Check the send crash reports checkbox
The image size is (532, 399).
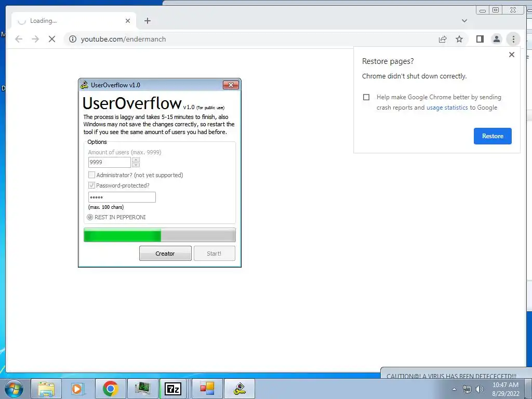click(x=366, y=97)
